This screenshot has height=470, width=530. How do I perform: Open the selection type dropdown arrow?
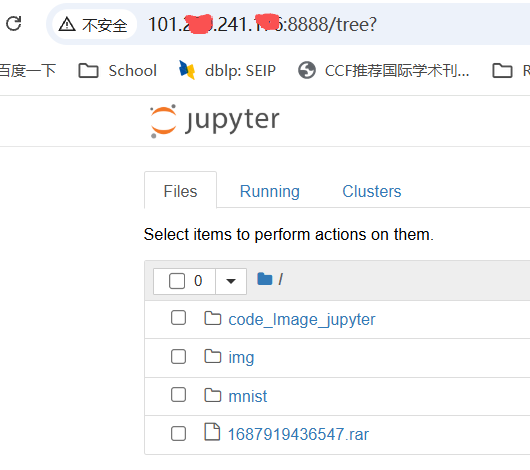tap(231, 281)
